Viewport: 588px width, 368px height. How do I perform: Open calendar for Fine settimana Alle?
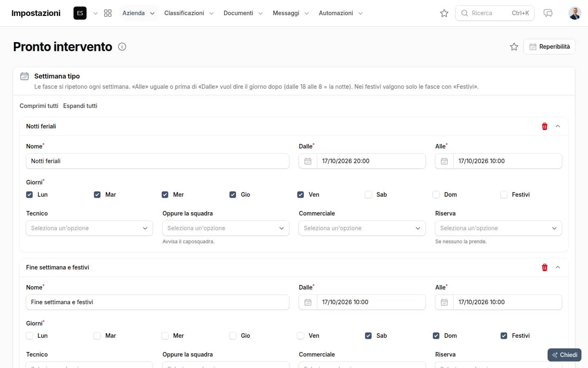click(444, 302)
